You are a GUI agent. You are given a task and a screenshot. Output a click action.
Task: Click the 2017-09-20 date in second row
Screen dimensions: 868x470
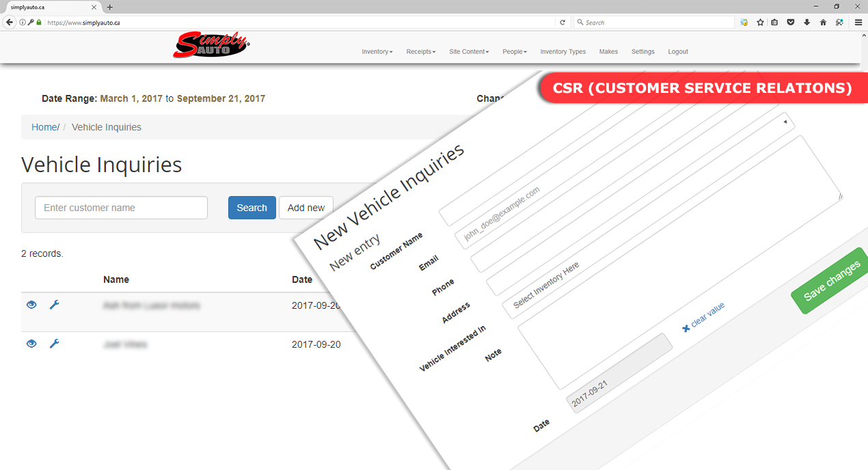(316, 344)
